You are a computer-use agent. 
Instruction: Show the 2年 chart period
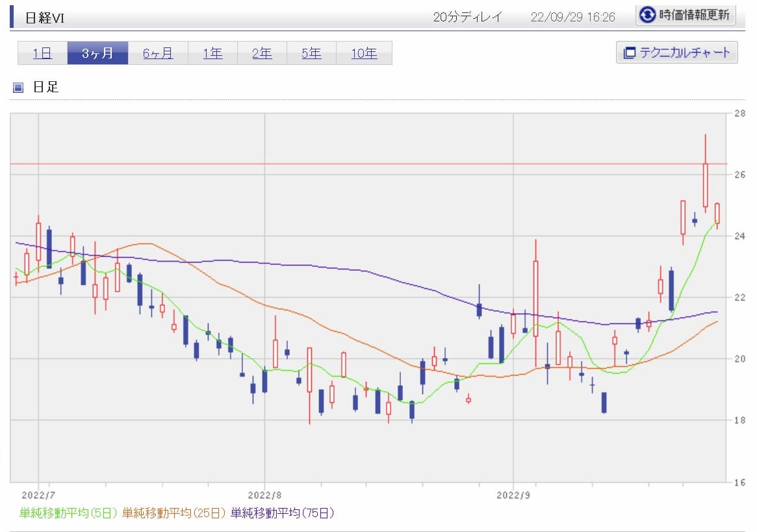click(262, 53)
